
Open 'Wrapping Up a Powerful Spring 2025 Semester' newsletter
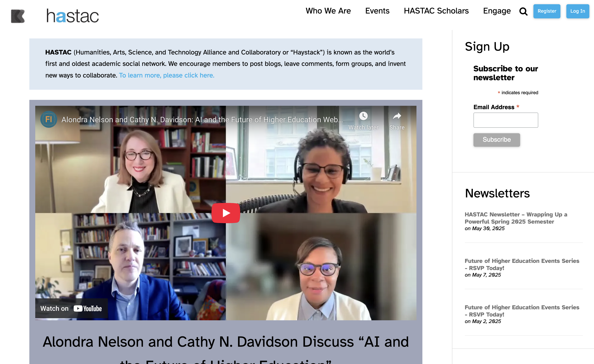click(x=516, y=218)
